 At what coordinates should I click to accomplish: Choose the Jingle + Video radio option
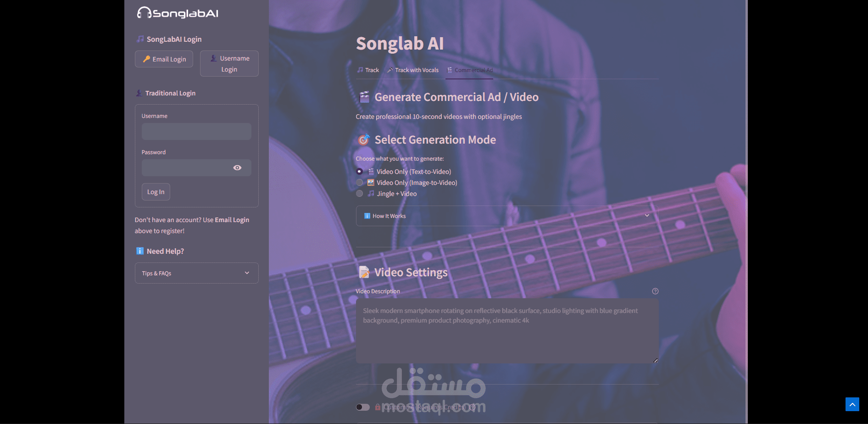coord(359,194)
